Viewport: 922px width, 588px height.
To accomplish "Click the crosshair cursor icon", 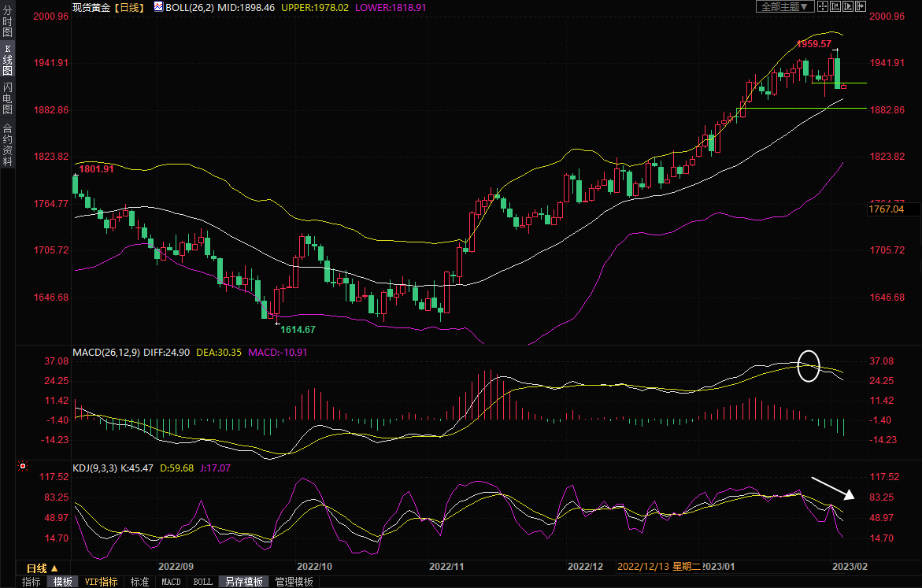I will pyautogui.click(x=823, y=6).
